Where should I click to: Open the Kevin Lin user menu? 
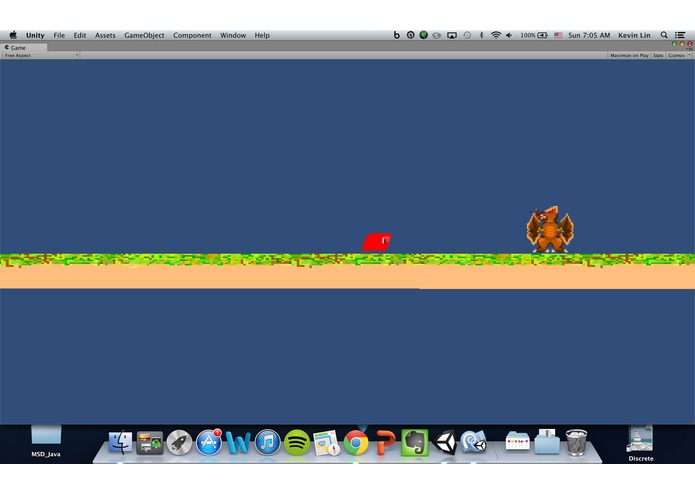click(634, 35)
